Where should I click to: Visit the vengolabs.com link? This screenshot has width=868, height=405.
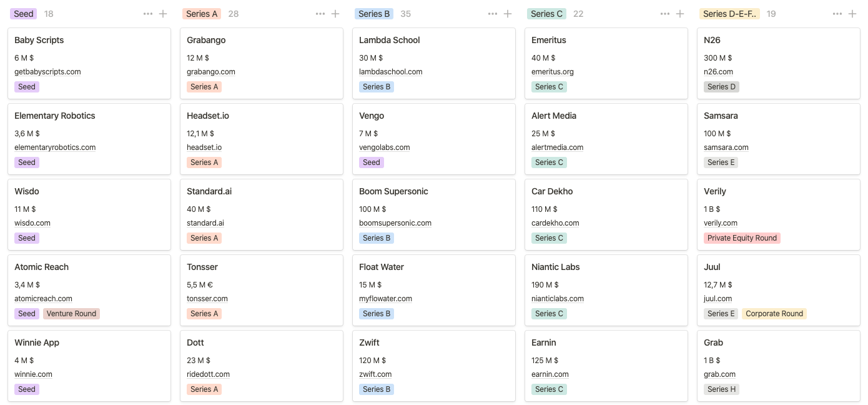pyautogui.click(x=385, y=147)
